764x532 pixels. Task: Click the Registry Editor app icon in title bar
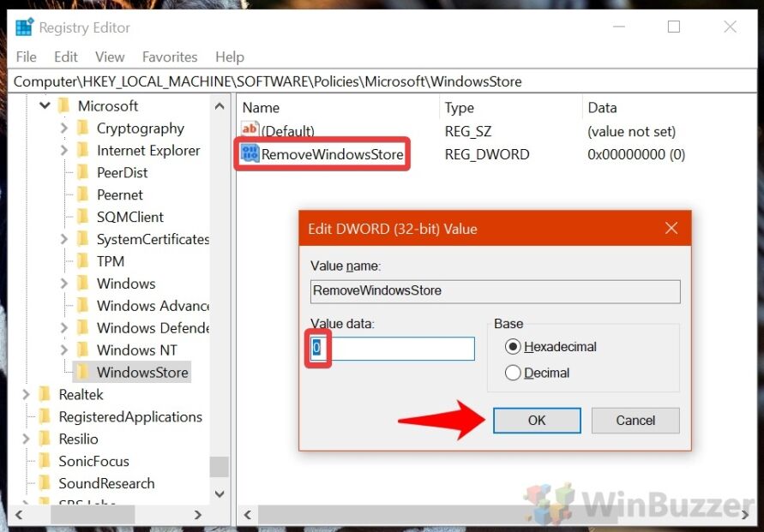pos(24,27)
